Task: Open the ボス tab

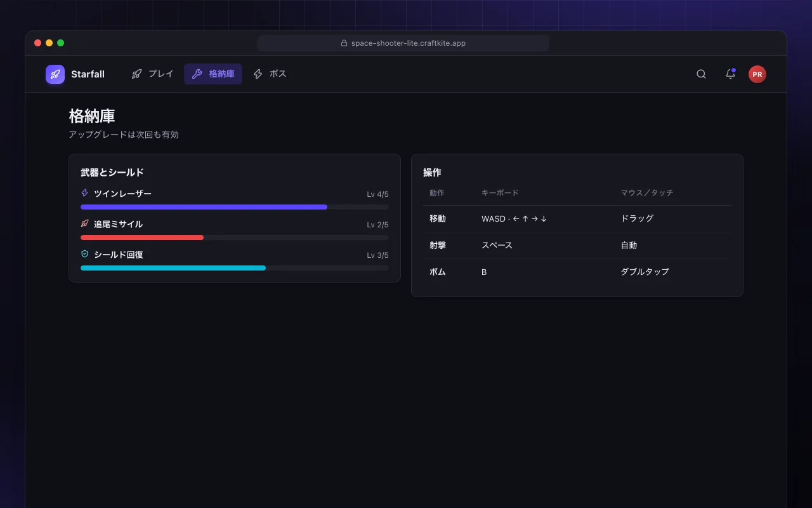Action: [x=270, y=74]
